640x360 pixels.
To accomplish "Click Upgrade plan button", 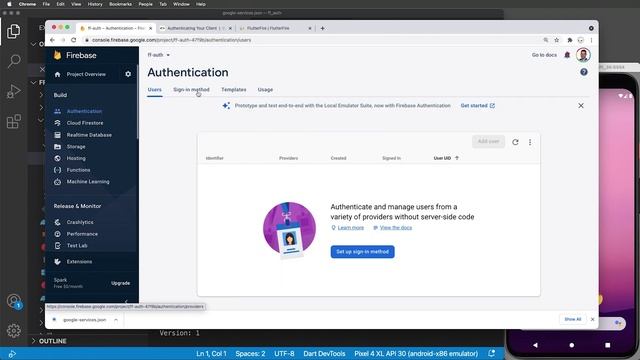I will [x=120, y=283].
